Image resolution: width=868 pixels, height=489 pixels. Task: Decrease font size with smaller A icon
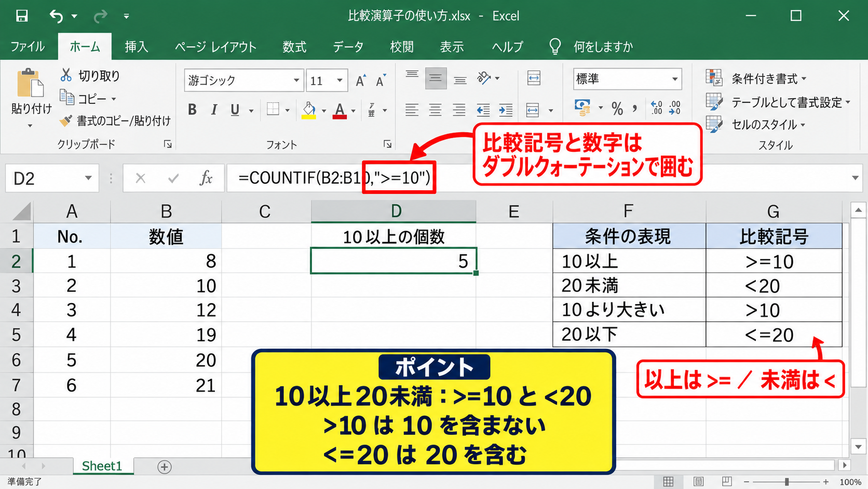pos(381,81)
